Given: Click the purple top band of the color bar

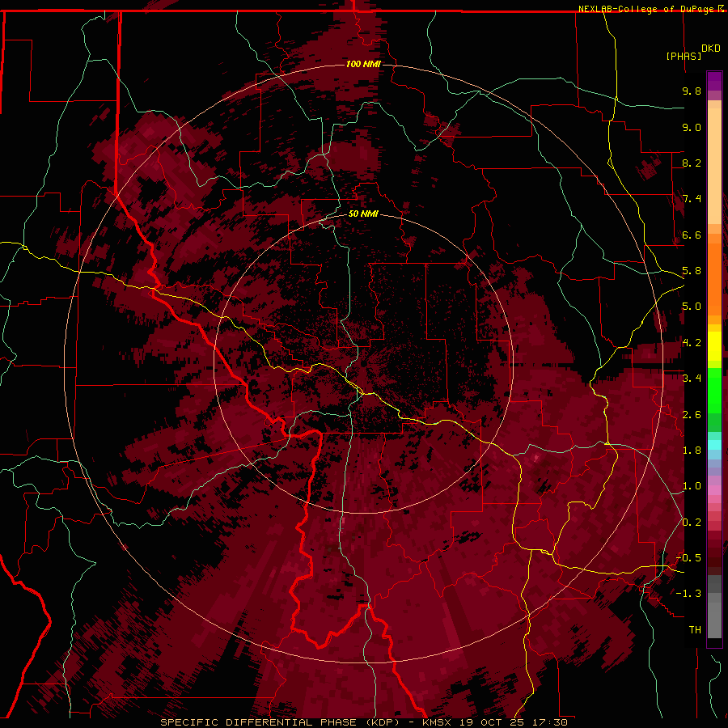Looking at the screenshot, I should coord(714,81).
